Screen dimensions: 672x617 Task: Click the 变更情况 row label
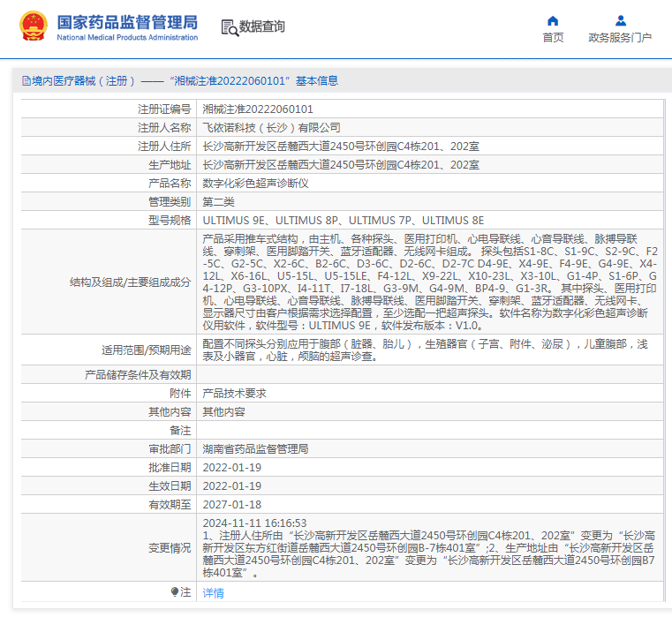coord(170,548)
